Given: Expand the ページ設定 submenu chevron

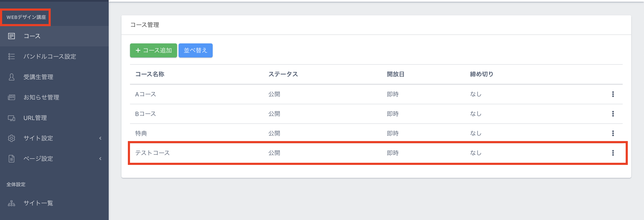Looking at the screenshot, I should [100, 159].
